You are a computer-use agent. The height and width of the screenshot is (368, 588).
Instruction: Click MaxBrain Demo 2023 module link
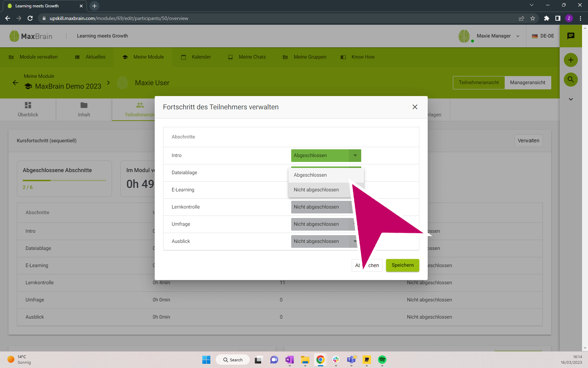(63, 86)
